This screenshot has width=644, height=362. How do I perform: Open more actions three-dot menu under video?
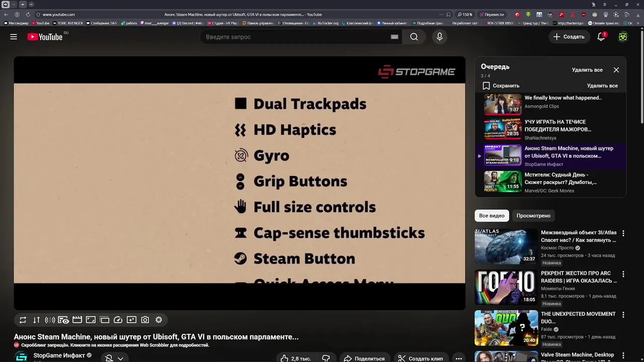coord(458,358)
